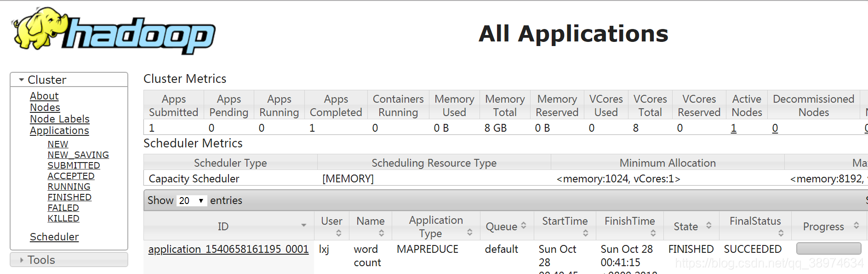Click the progress bar of word count job

point(828,249)
